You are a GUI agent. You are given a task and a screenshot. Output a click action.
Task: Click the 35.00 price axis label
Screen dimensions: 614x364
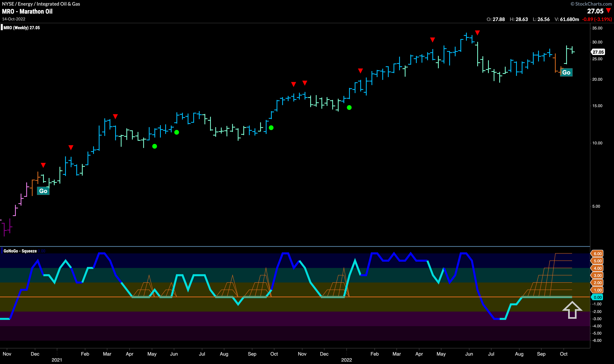tap(597, 28)
